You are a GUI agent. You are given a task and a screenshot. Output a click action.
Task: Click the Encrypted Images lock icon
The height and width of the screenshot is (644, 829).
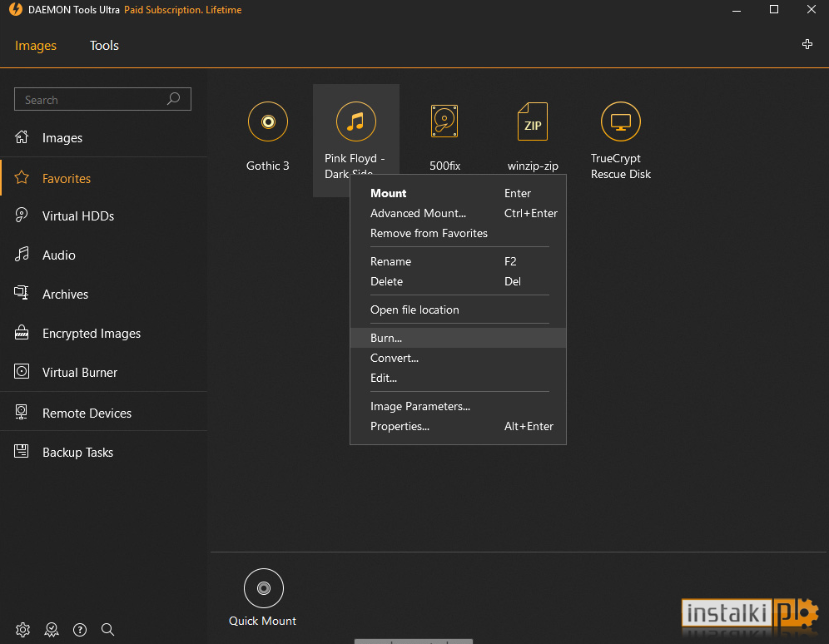click(x=22, y=332)
